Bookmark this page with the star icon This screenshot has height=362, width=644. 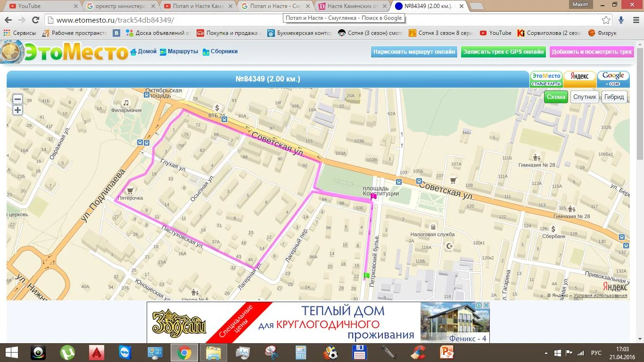click(606, 20)
